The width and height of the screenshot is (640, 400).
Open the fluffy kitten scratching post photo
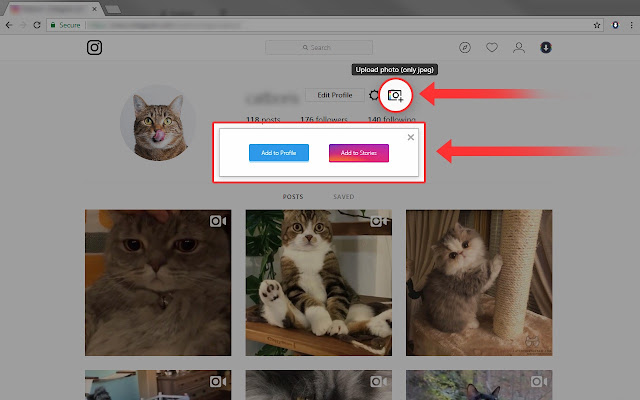(x=479, y=282)
